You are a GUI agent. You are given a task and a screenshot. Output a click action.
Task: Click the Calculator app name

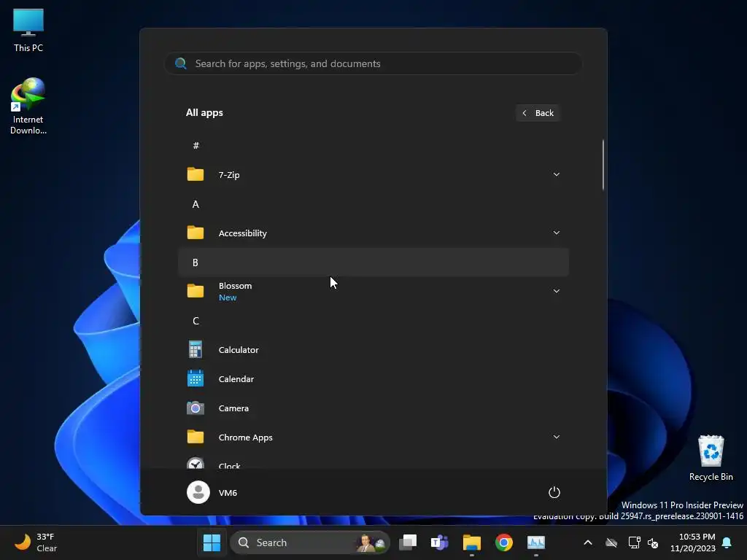(x=239, y=349)
